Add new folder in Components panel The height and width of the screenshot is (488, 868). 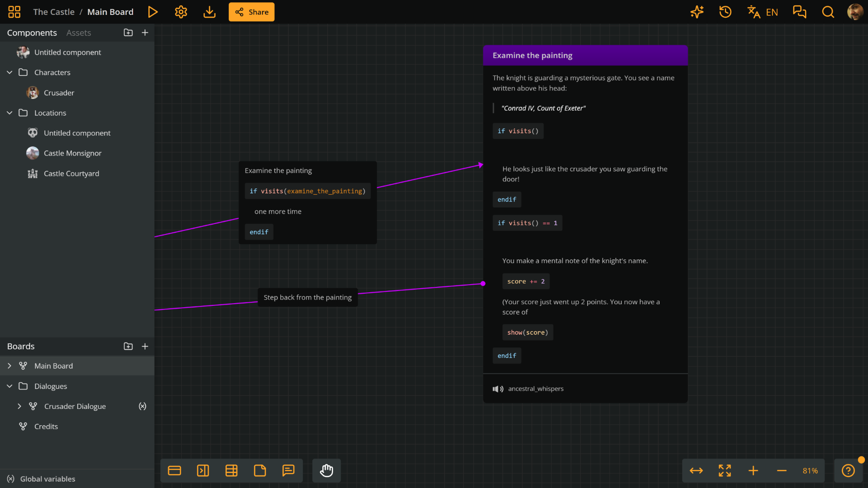tap(128, 33)
